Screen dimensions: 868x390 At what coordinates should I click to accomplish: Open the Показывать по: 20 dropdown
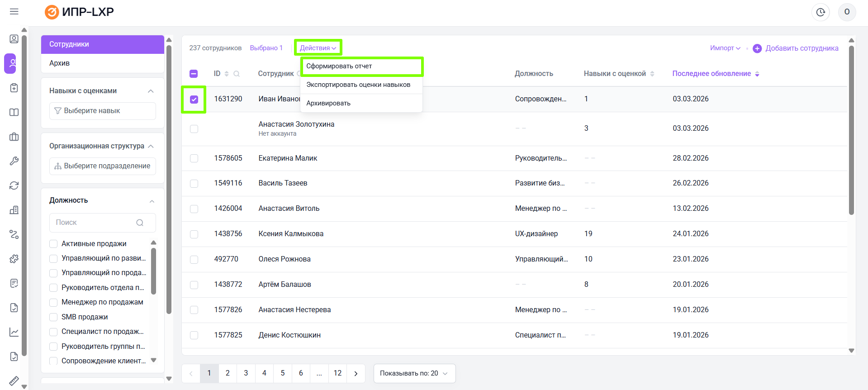coord(414,373)
